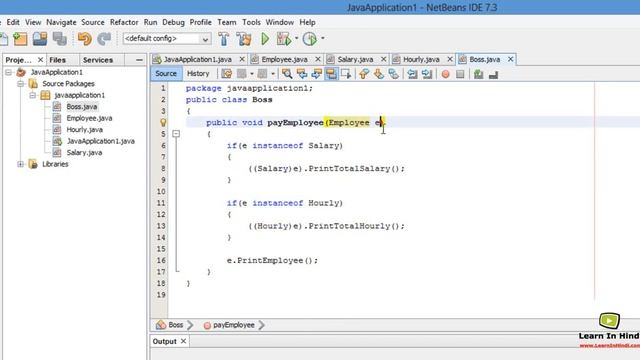640x360 pixels.
Task: Select Salary.java in project tree
Action: (x=84, y=153)
